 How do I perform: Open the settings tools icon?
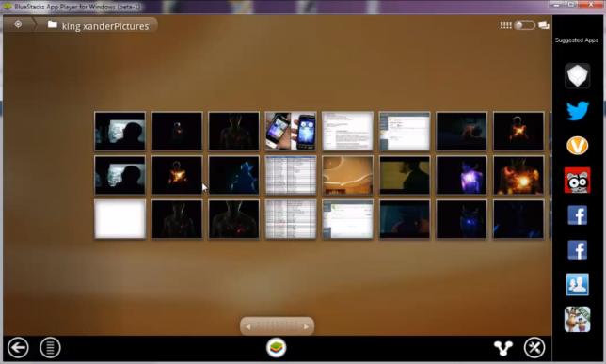pos(534,348)
